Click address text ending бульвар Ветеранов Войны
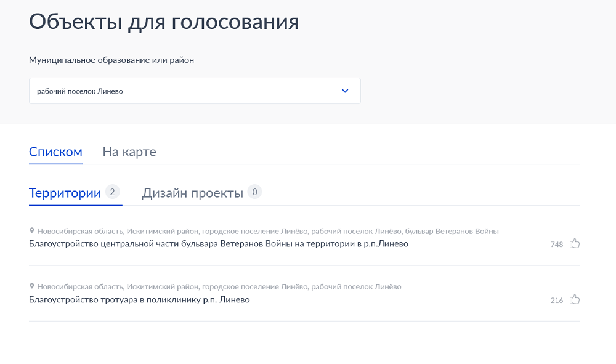 point(268,232)
